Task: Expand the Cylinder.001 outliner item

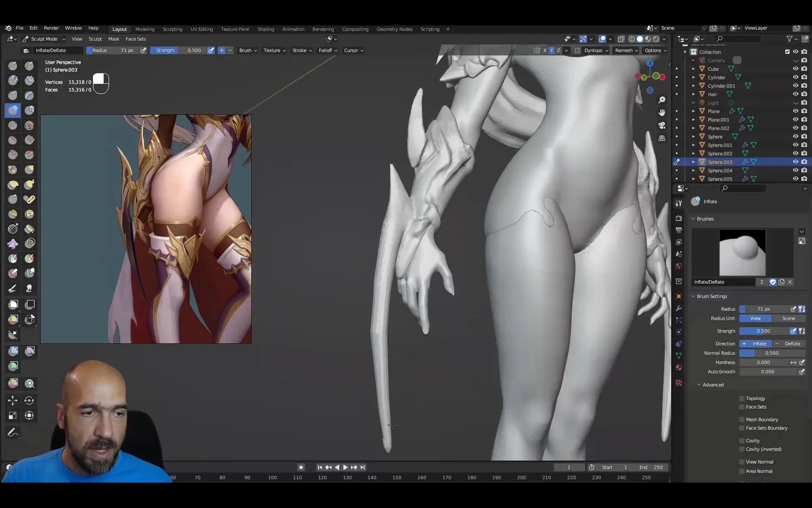Action: 694,86
